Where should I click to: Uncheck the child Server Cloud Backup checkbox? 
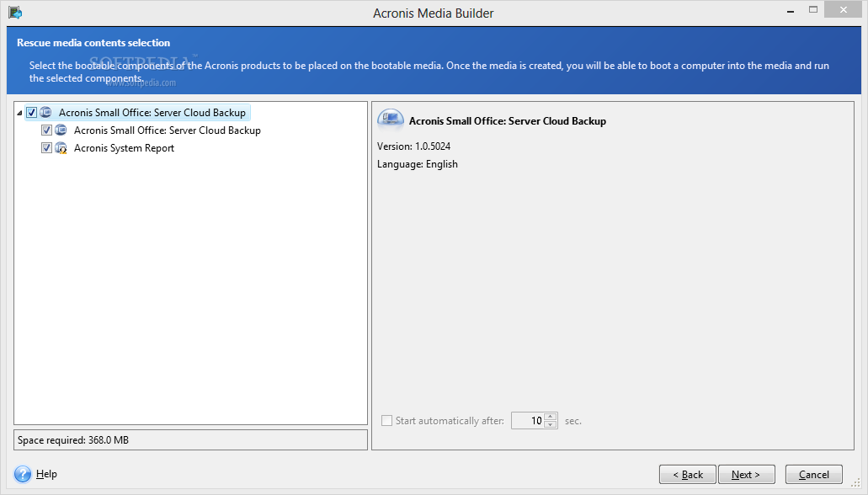coord(46,130)
